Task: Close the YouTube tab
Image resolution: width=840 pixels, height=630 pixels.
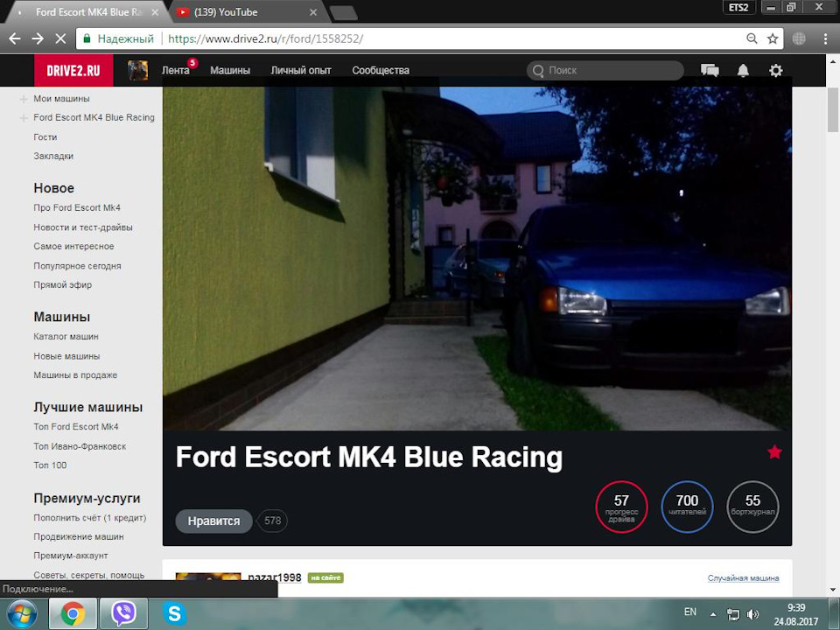Action: pos(313,11)
